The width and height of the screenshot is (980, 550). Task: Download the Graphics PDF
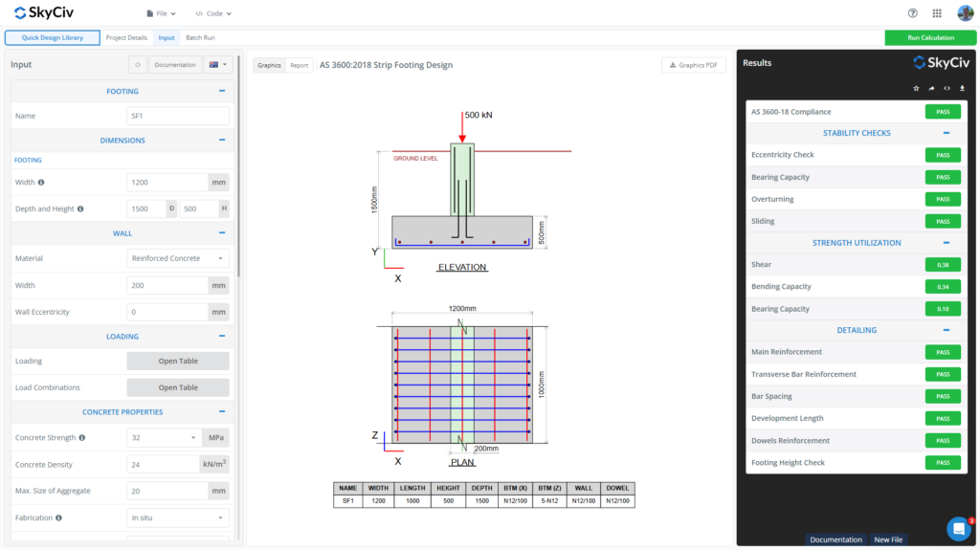pyautogui.click(x=694, y=65)
